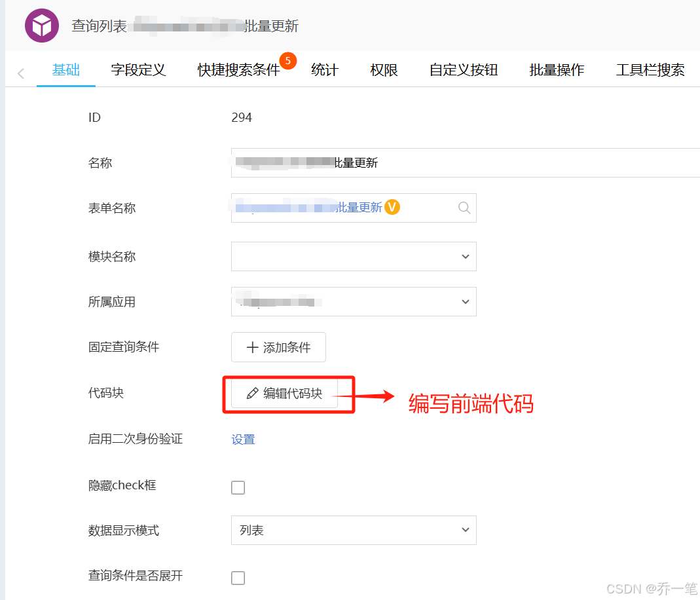Click the pencil icon on 编辑代码块

click(252, 393)
